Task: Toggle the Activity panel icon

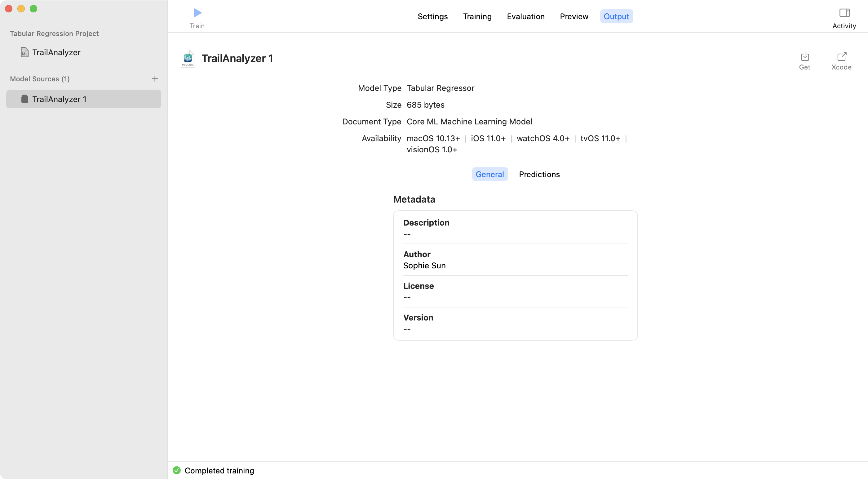Action: click(x=844, y=13)
